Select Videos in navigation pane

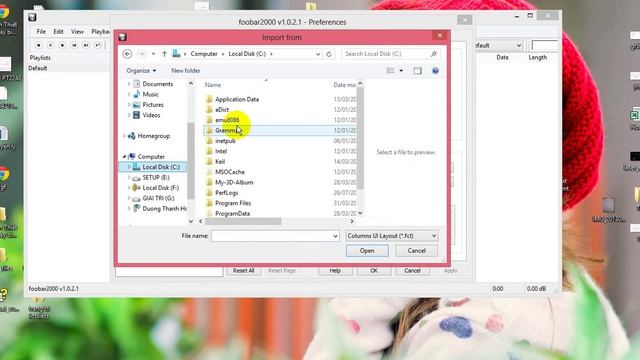coord(151,115)
